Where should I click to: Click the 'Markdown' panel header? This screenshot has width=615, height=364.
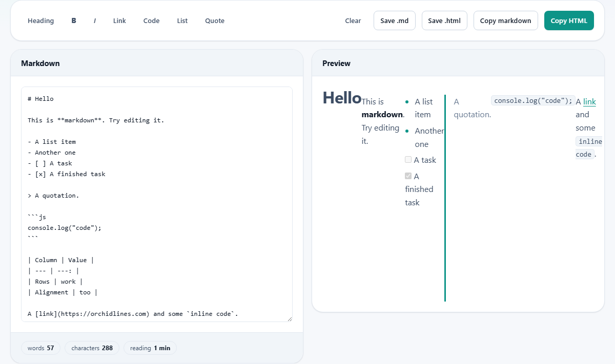157,63
